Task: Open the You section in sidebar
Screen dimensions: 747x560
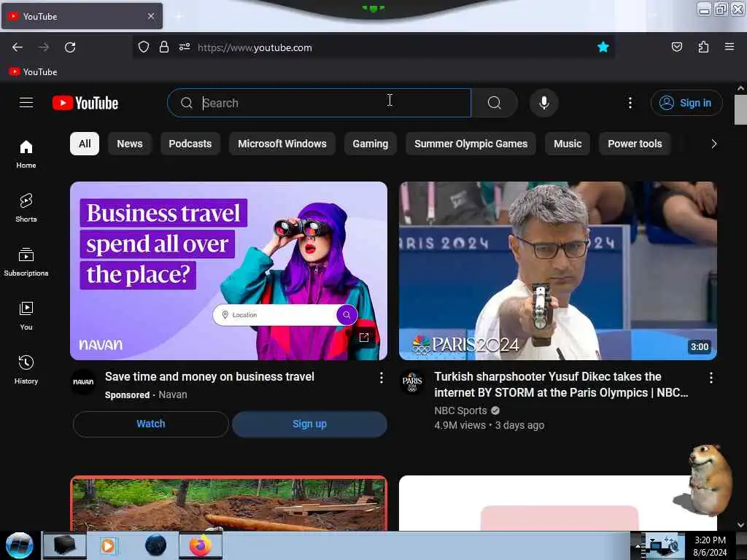Action: [x=26, y=316]
